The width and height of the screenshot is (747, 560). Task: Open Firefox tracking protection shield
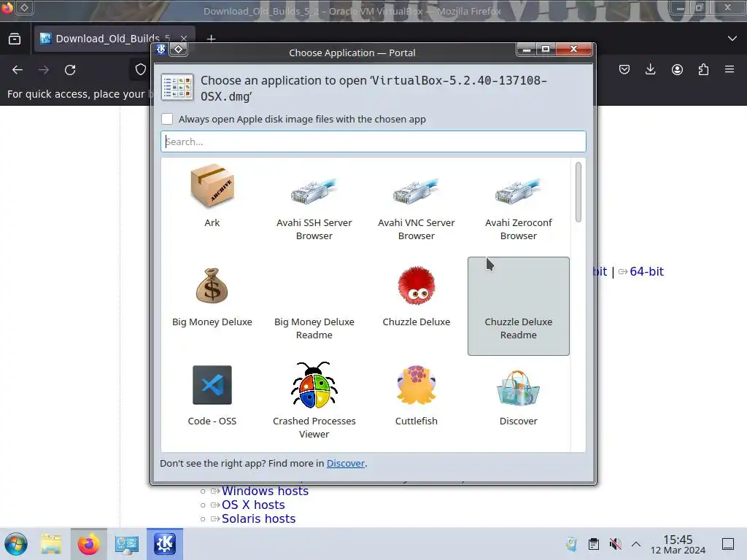[141, 69]
